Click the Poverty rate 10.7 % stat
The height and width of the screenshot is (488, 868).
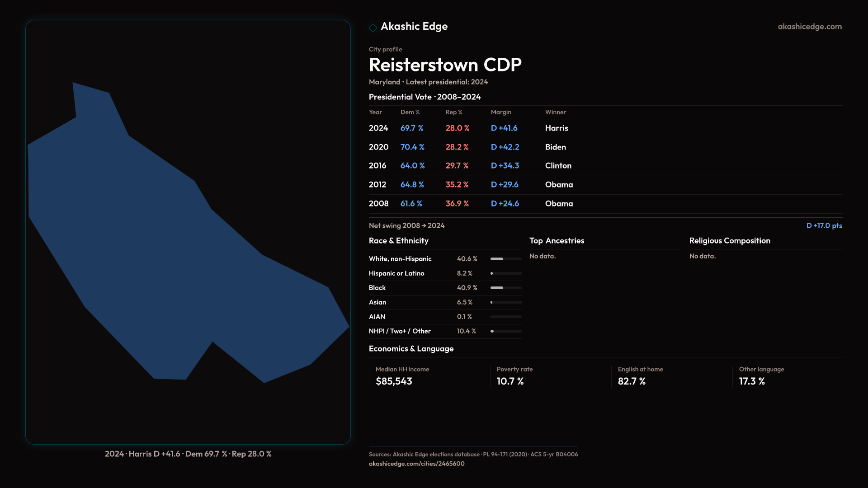(x=510, y=381)
